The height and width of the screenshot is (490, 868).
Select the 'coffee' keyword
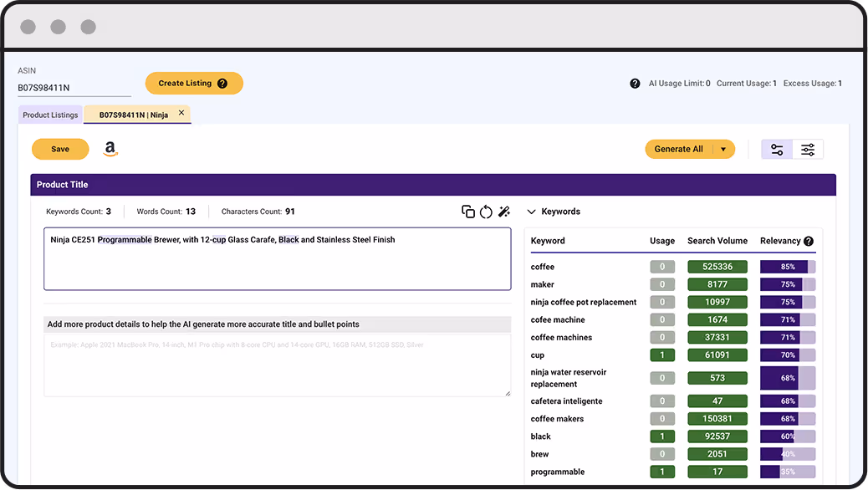point(543,267)
